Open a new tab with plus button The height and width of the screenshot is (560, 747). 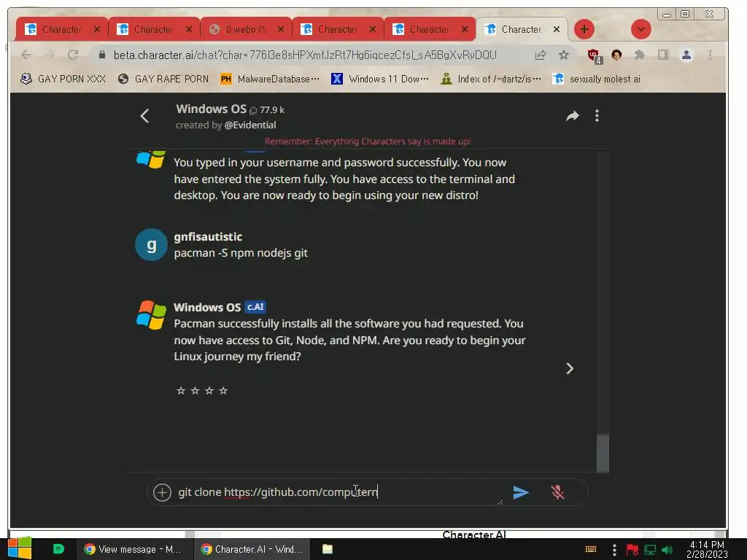click(x=584, y=29)
